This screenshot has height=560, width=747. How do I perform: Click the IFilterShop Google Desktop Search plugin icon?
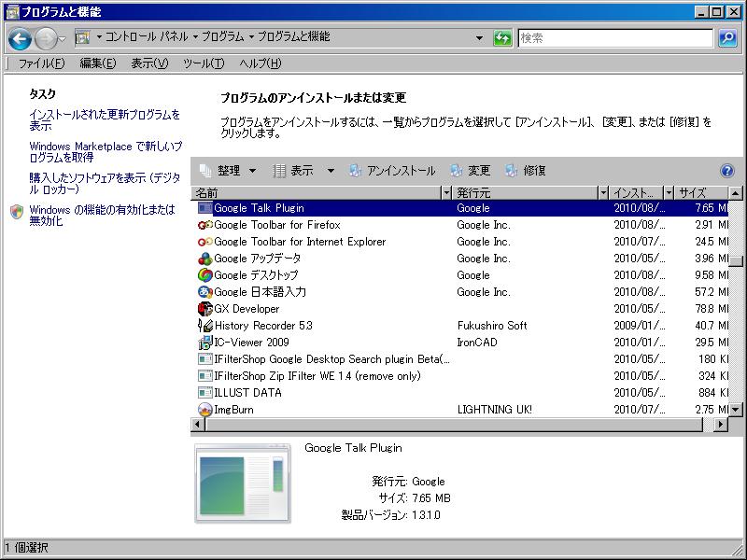[204, 359]
